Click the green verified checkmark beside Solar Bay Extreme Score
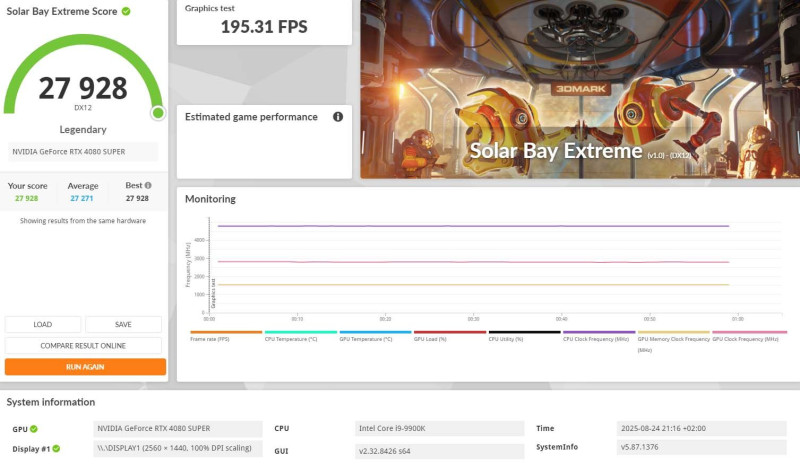 click(126, 11)
